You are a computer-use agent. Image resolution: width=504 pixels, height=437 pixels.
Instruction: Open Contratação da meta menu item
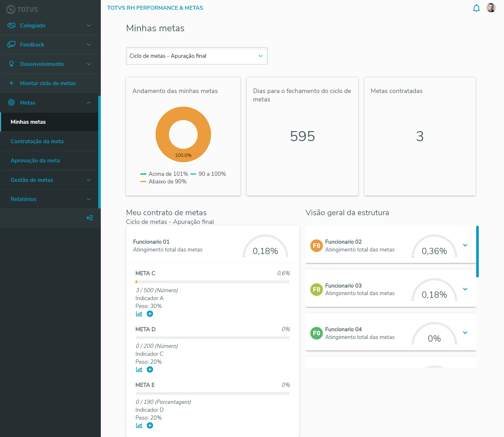37,141
